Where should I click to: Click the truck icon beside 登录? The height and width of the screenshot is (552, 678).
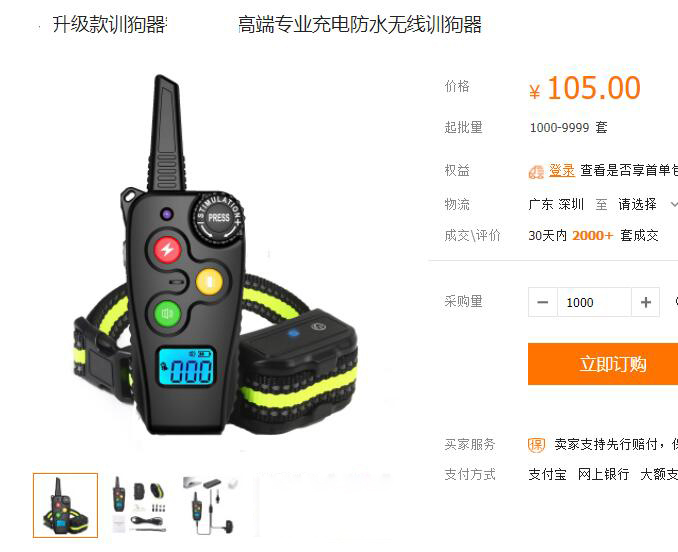[537, 172]
